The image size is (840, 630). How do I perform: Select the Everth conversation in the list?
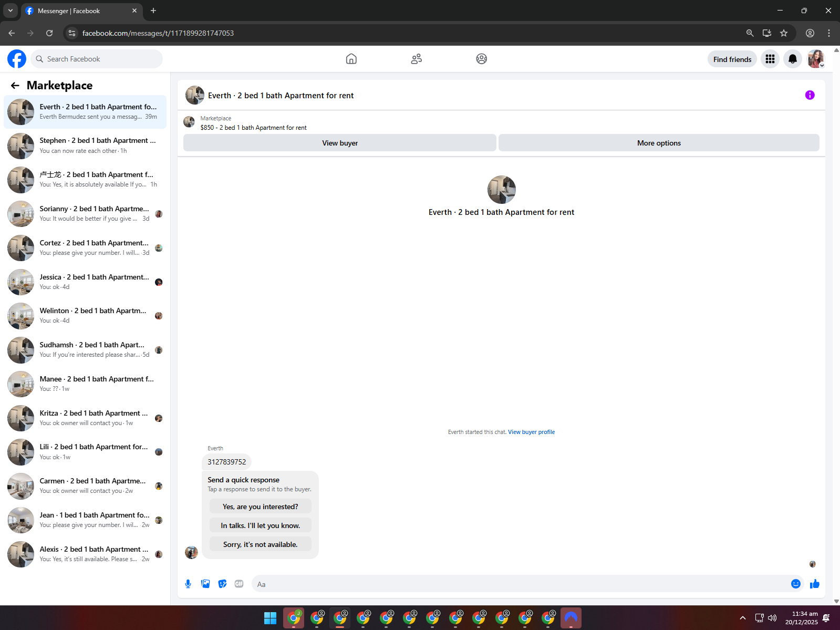pyautogui.click(x=85, y=112)
